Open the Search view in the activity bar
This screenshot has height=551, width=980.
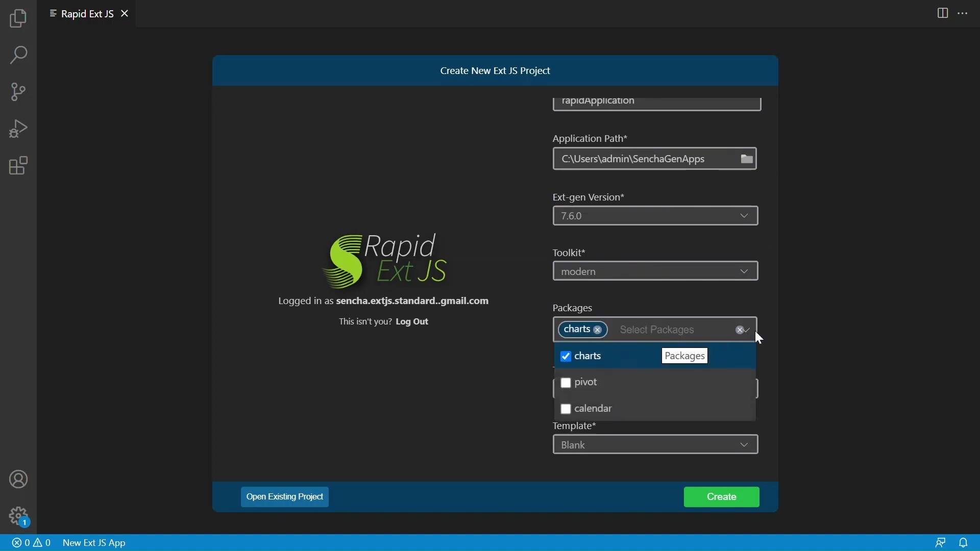(18, 55)
